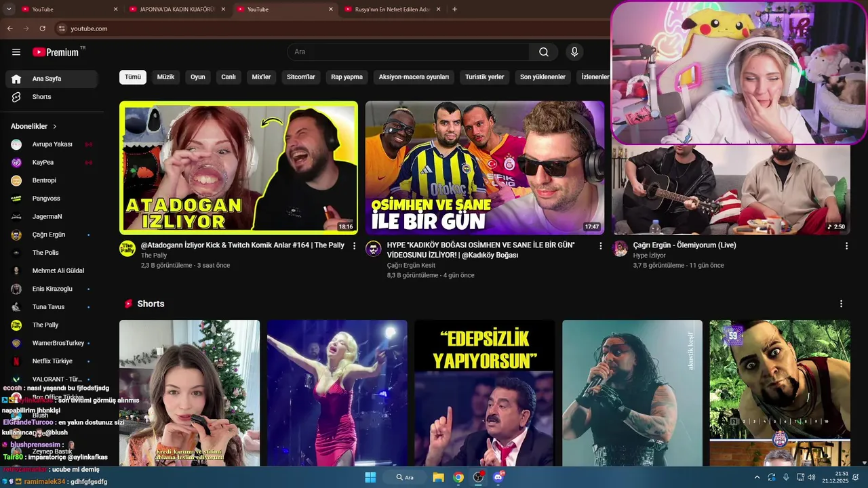The height and width of the screenshot is (488, 868).
Task: Click the YouTube search input field
Action: point(408,52)
